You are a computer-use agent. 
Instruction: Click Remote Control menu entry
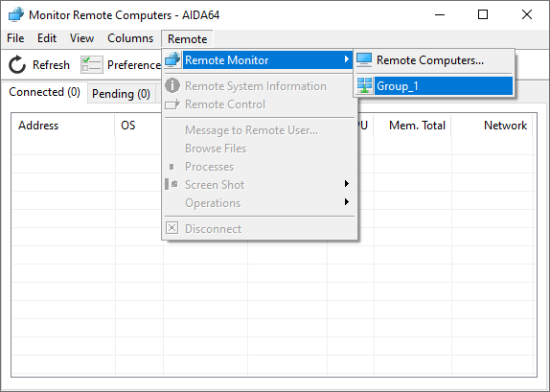click(259, 104)
